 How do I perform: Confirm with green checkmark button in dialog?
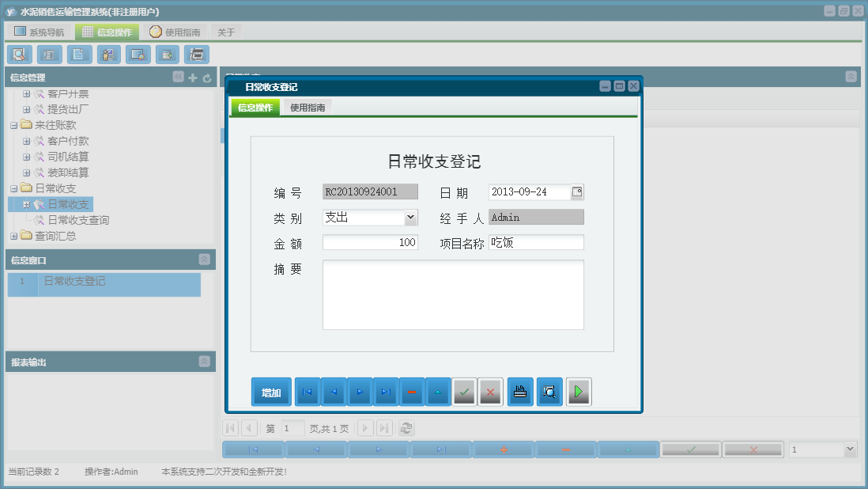(x=464, y=392)
